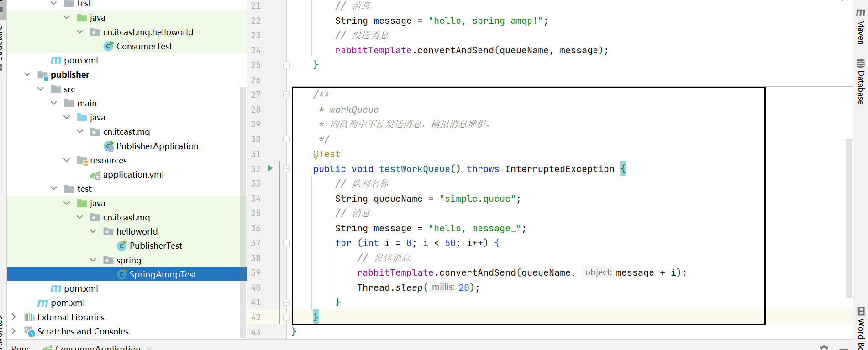868x350 pixels.
Task: Collapse the helloworld package chevron
Action: (x=93, y=231)
